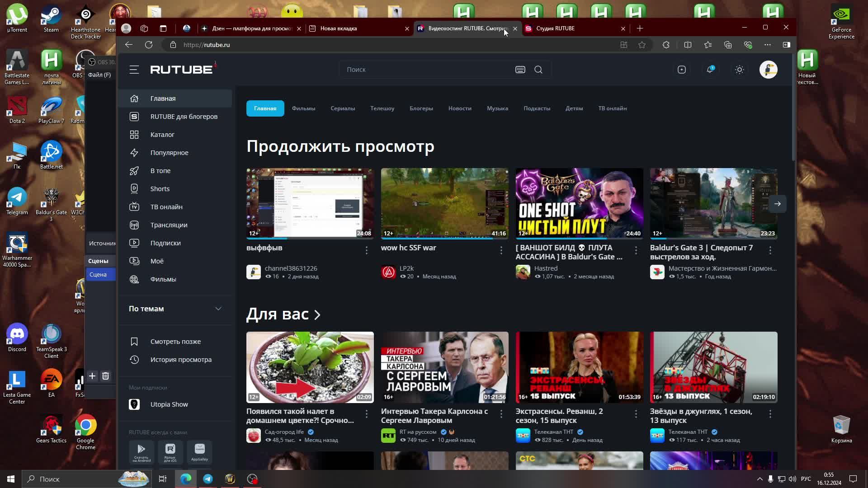The image size is (868, 488).
Task: Toggle the sidebar with the hamburger icon
Action: [134, 70]
